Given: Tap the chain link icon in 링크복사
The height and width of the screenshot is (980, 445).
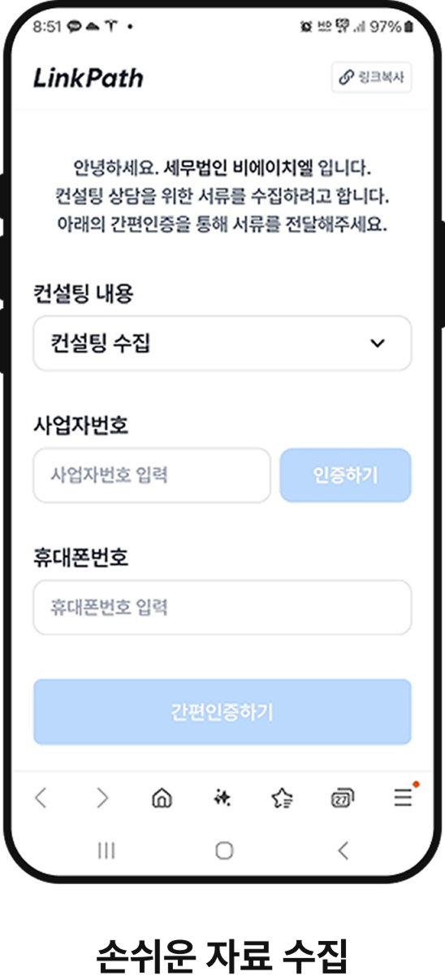Looking at the screenshot, I should [x=347, y=78].
